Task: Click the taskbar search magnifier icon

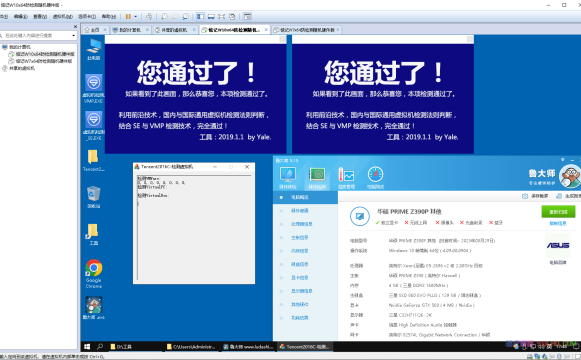Action: (x=100, y=347)
